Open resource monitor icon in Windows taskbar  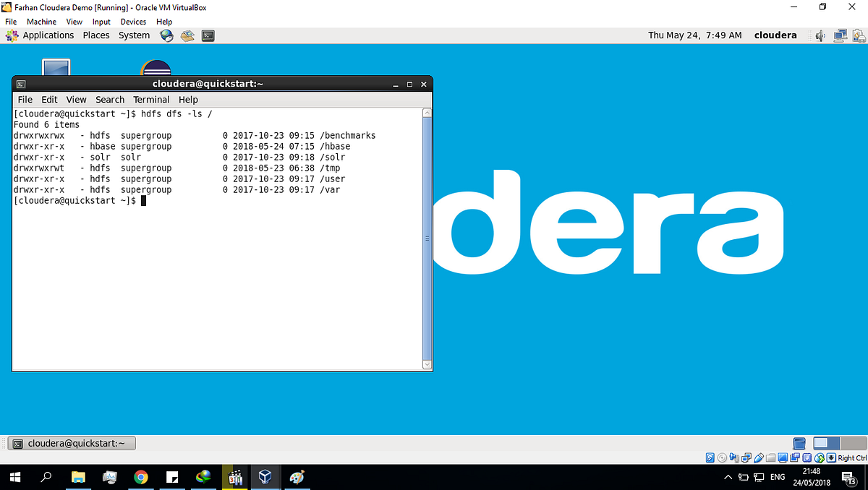point(109,477)
